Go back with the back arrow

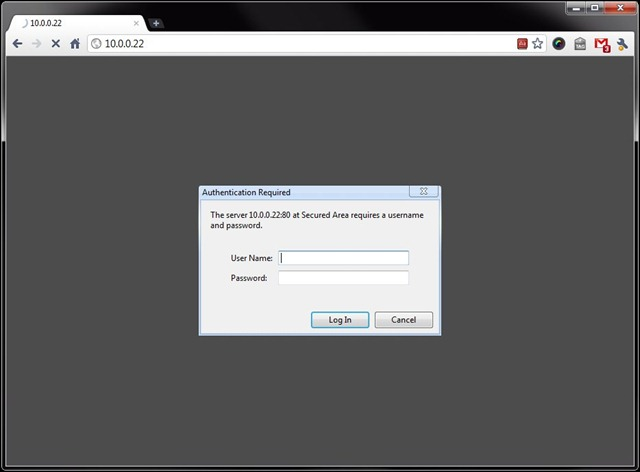click(x=18, y=43)
